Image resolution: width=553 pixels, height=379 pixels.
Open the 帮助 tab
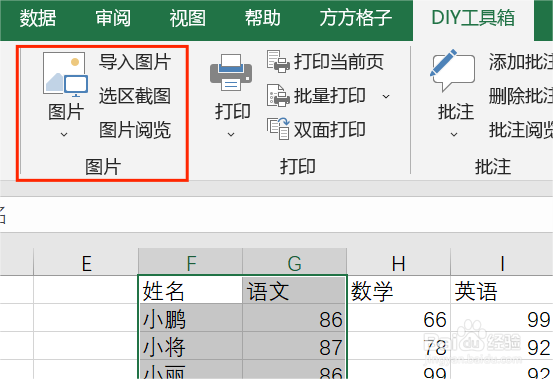(262, 18)
